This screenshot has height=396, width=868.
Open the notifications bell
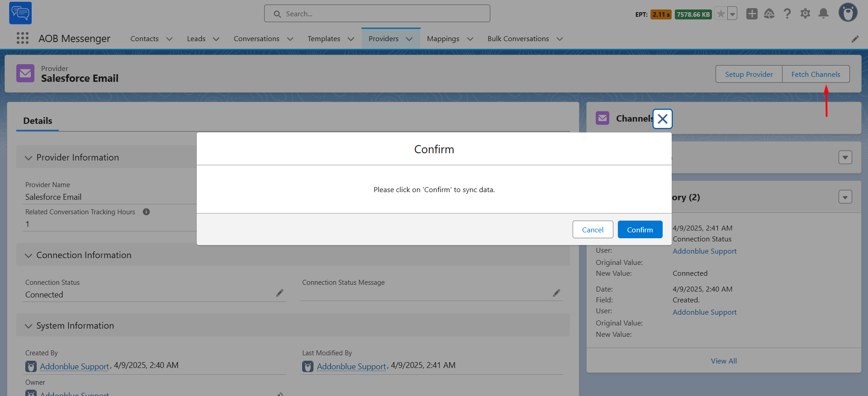[x=824, y=14]
